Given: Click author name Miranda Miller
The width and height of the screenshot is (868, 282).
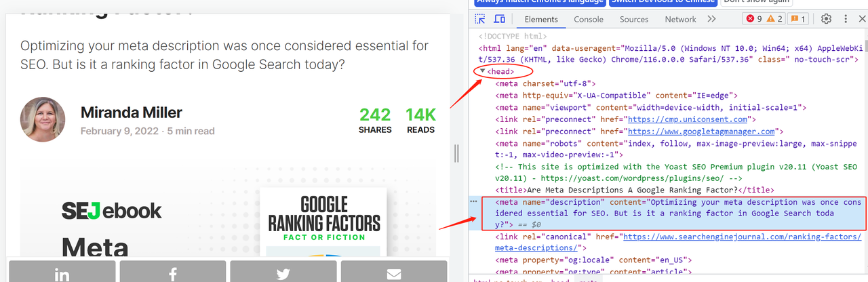Looking at the screenshot, I should pos(131,113).
